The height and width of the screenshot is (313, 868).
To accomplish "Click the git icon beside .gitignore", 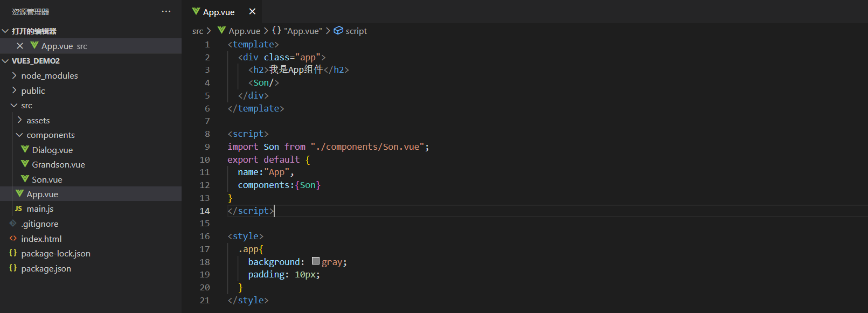I will [x=13, y=223].
